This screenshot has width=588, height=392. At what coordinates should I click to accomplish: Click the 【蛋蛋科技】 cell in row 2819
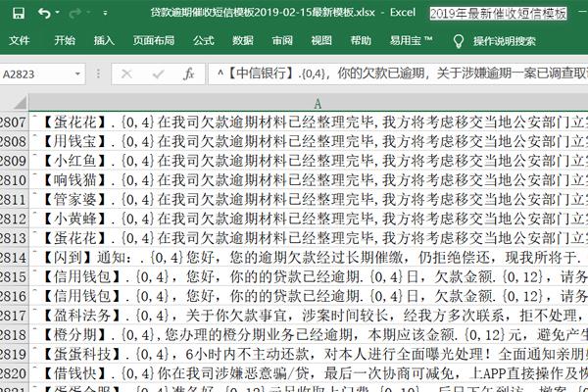309,354
